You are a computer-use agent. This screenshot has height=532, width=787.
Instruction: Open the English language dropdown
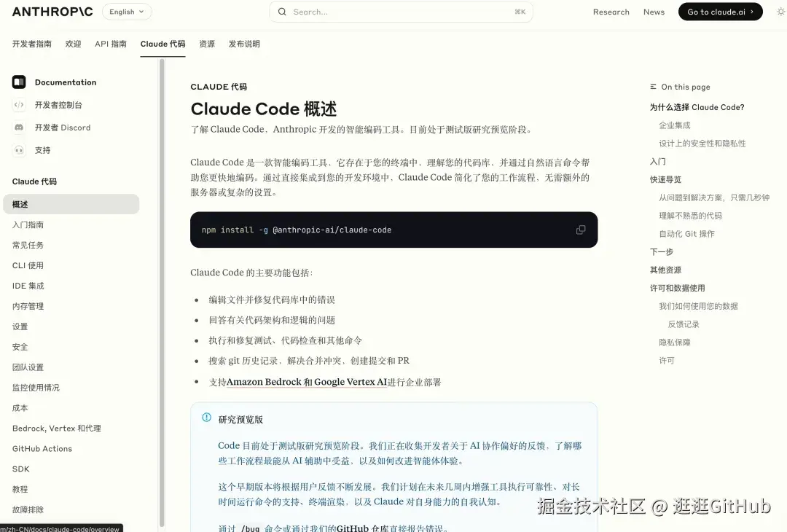tap(127, 12)
